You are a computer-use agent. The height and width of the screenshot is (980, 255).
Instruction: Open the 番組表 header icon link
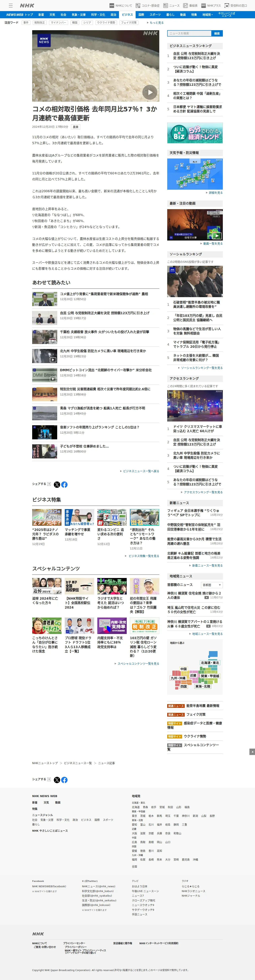point(190,6)
